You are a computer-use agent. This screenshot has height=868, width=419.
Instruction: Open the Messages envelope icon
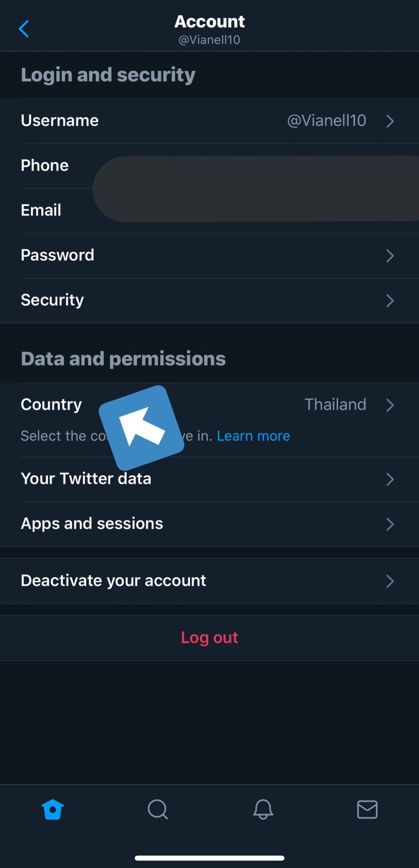pos(367,809)
